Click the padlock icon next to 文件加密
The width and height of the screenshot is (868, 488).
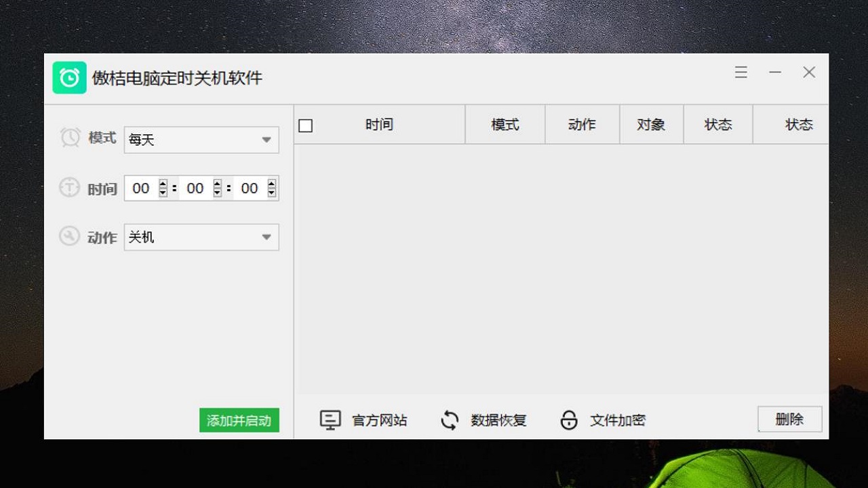(569, 420)
